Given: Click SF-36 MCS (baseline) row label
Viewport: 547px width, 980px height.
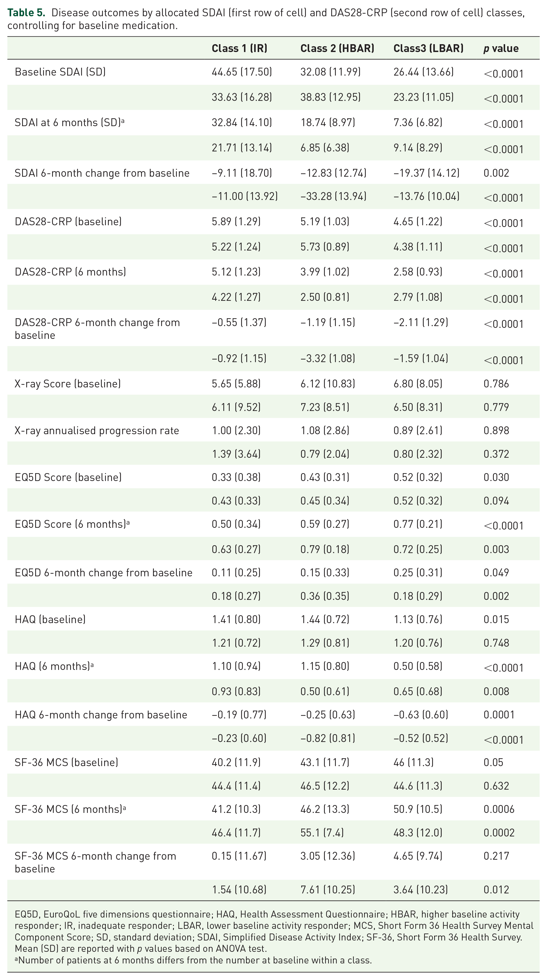Looking at the screenshot, I should pos(66,762).
